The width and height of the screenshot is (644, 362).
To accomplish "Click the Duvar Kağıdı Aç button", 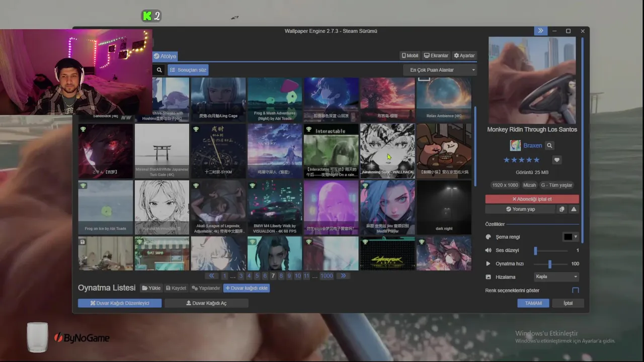I will (206, 303).
